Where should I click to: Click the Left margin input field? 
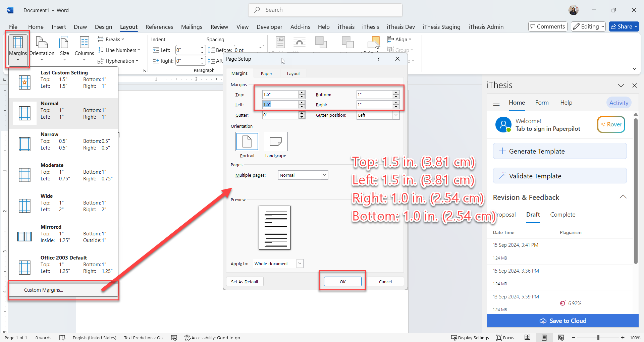click(x=280, y=105)
